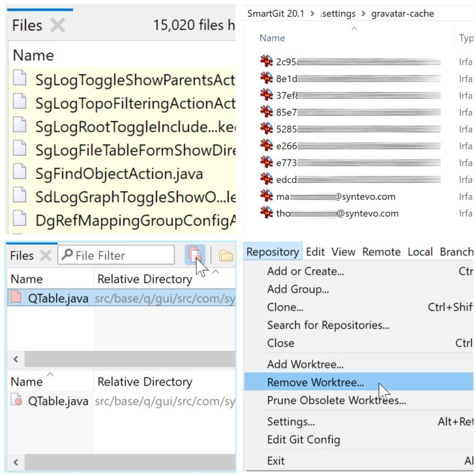Click icon of tho...@syntevo.com file
The width and height of the screenshot is (476, 475).
(267, 212)
